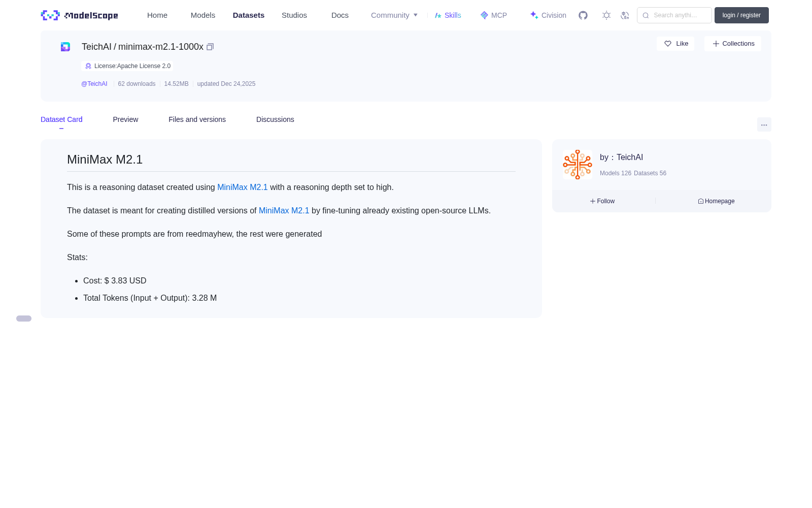This screenshot has height=508, width=812.
Task: Click 'updated Dec 24,2025' text
Action: (226, 84)
